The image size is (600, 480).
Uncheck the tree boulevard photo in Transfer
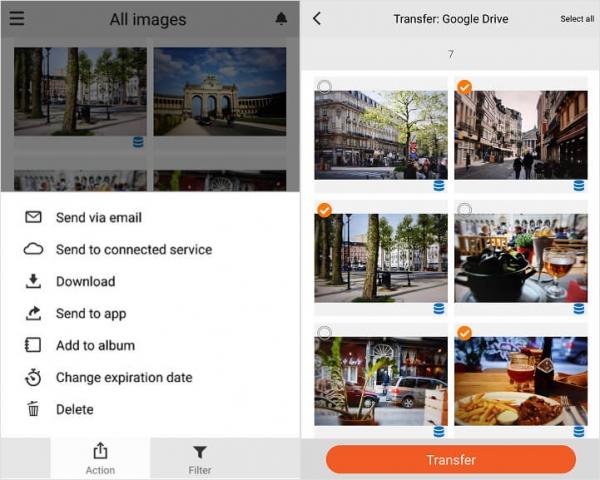[324, 210]
